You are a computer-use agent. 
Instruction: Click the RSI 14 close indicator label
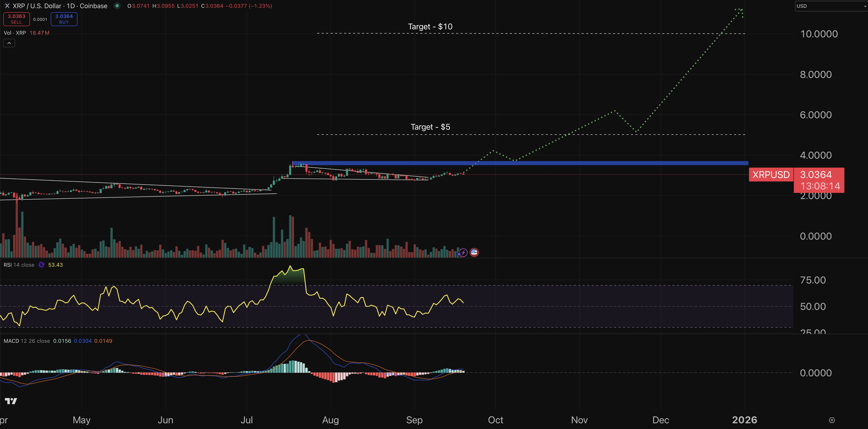point(19,265)
